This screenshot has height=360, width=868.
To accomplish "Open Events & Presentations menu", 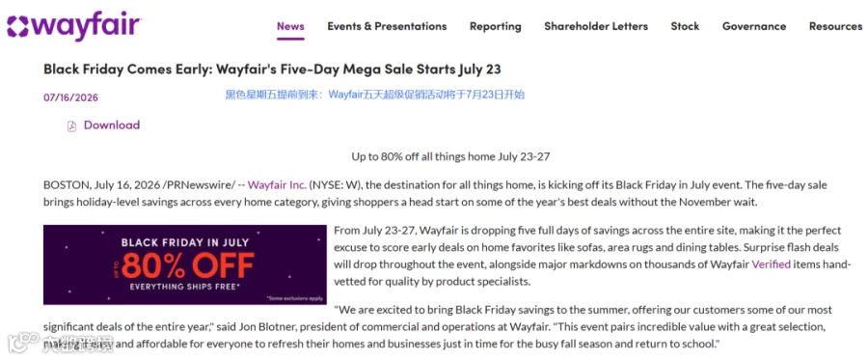I will coord(387,26).
